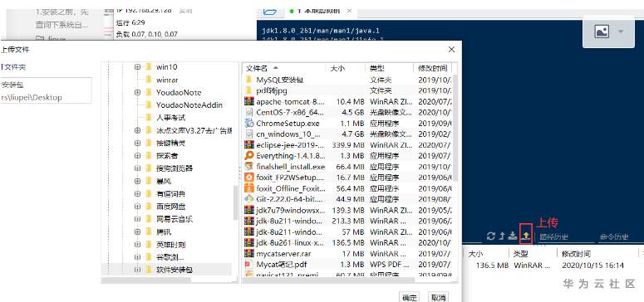
Task: Click the refresh icon in FinalShell's file toolbar
Action: pyautogui.click(x=491, y=236)
